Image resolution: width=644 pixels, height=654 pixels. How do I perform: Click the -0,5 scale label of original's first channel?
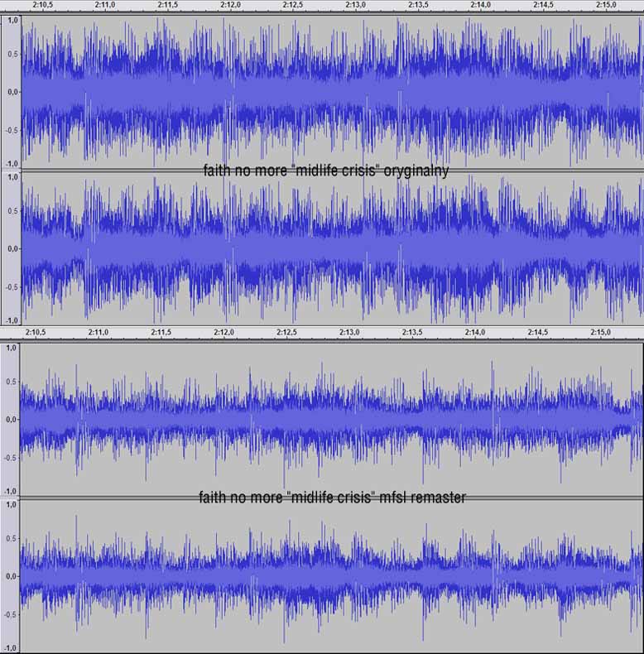point(12,130)
